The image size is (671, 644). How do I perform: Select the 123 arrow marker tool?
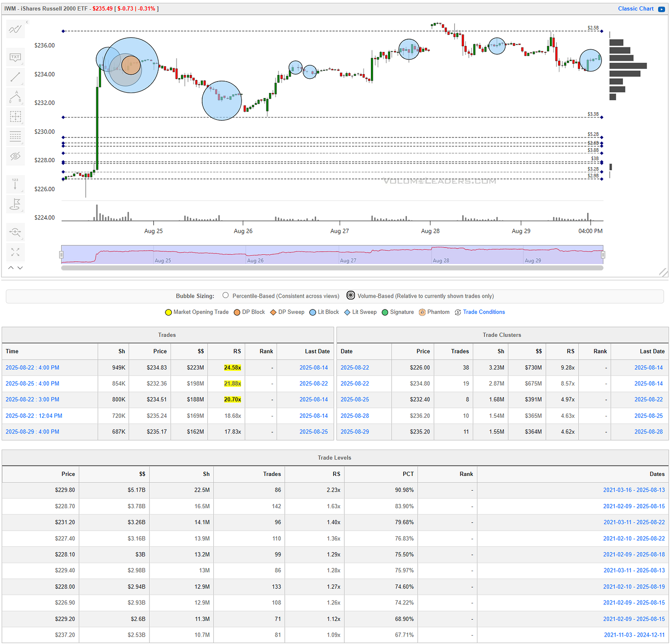(15, 184)
